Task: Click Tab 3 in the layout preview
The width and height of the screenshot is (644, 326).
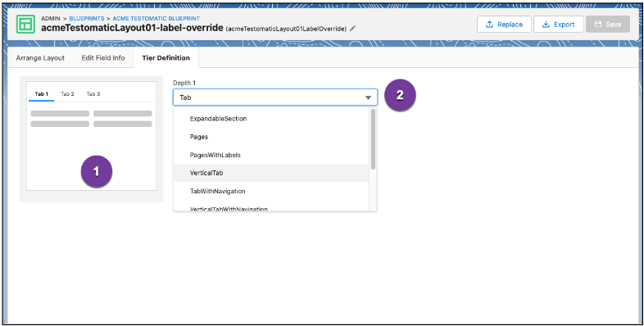Action: coord(93,94)
